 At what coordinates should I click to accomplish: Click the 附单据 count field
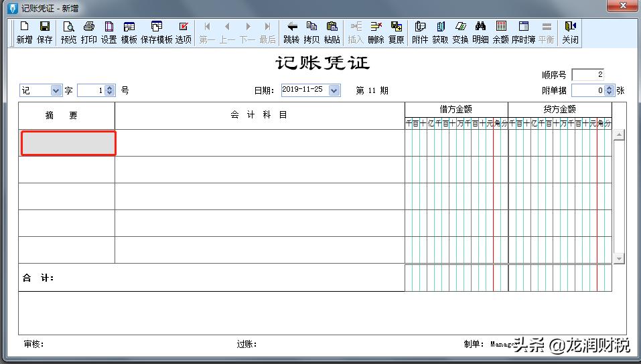588,90
